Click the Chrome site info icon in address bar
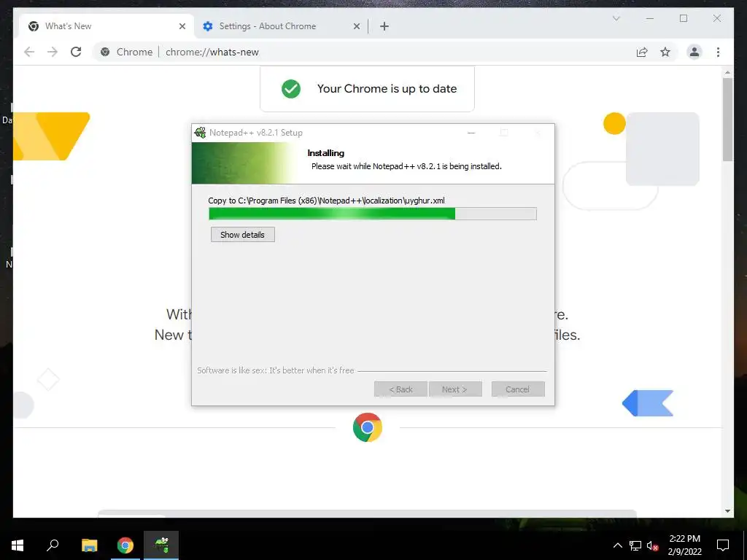The height and width of the screenshot is (560, 747). [x=105, y=52]
